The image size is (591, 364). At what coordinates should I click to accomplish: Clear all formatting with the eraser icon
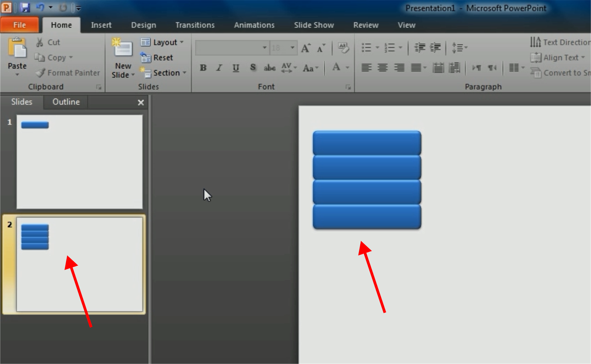344,48
